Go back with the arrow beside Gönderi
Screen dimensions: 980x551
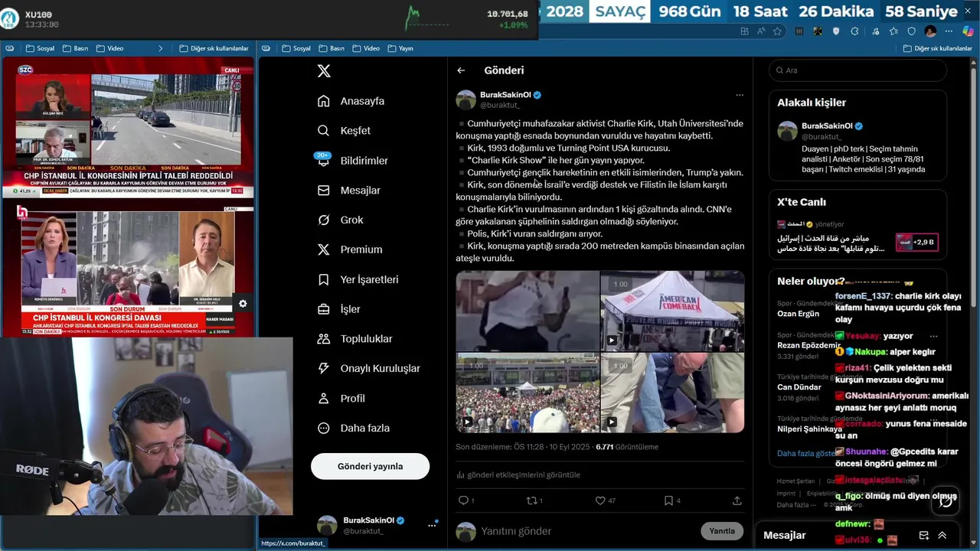click(461, 70)
